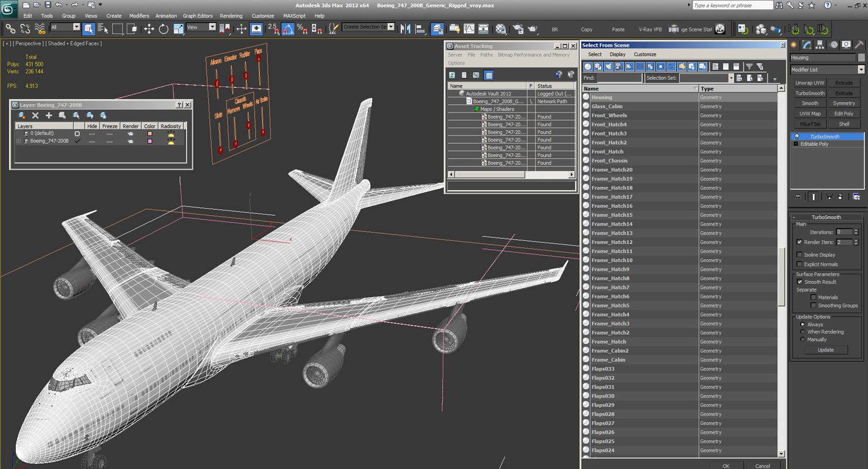868x469 pixels.
Task: Select the Always update radio button
Action: pyautogui.click(x=802, y=324)
